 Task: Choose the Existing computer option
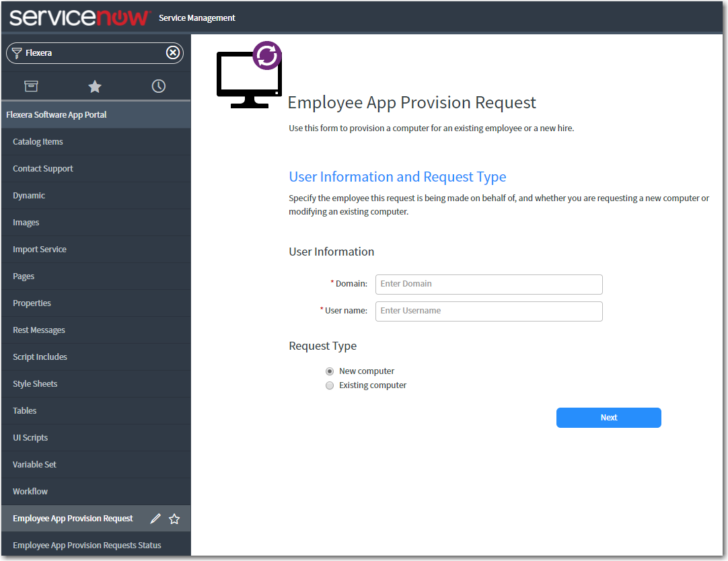coord(330,385)
